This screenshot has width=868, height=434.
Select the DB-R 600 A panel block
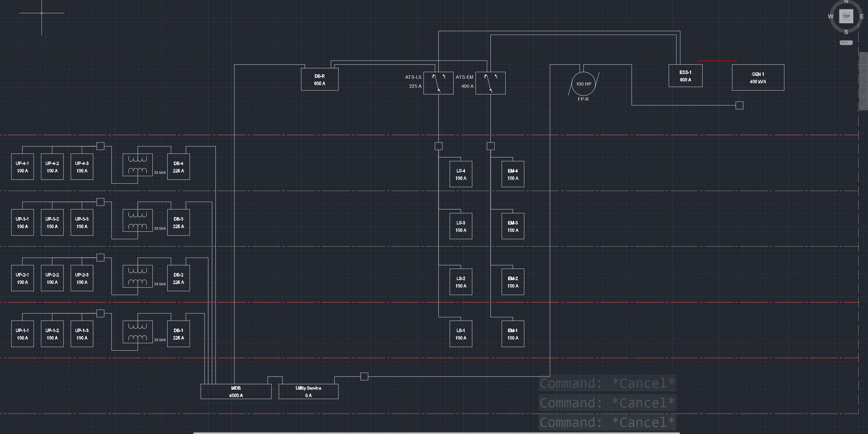(x=320, y=79)
